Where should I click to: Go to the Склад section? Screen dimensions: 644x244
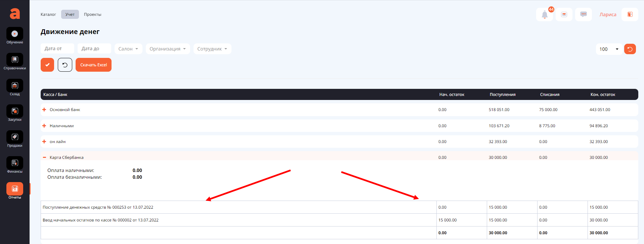(x=15, y=86)
